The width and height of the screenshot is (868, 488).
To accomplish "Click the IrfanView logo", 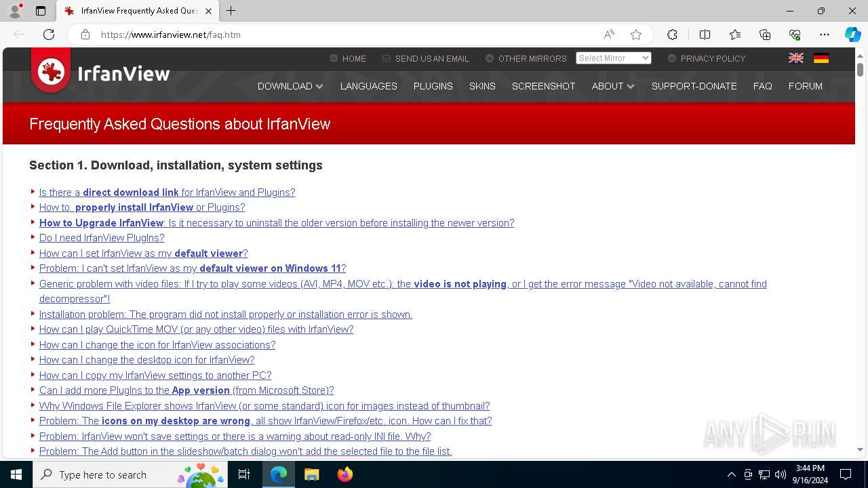I will pos(100,73).
